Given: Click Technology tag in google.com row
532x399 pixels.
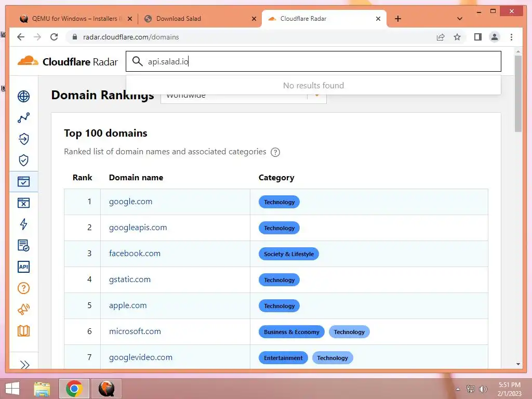Looking at the screenshot, I should pos(279,202).
